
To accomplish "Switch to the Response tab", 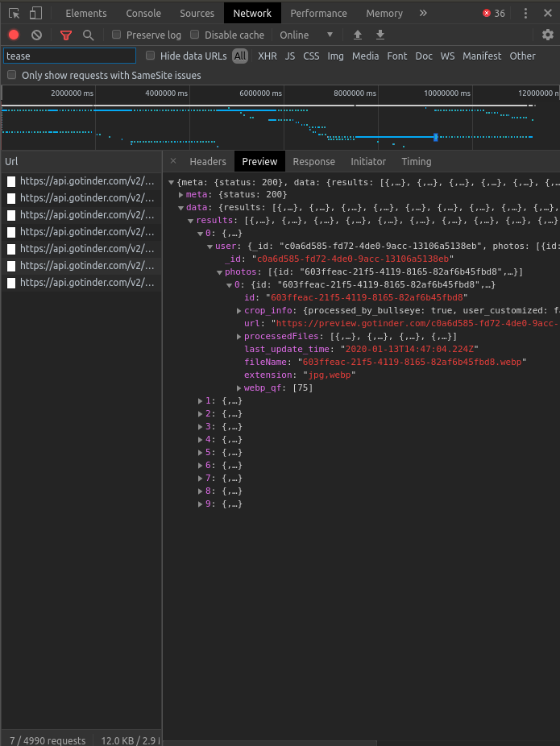I will tap(313, 161).
